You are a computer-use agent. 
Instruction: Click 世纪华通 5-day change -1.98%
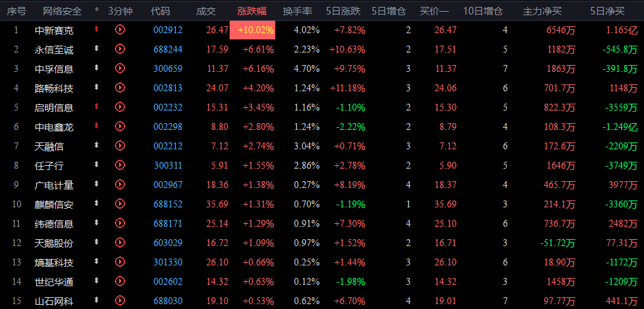[350, 281]
